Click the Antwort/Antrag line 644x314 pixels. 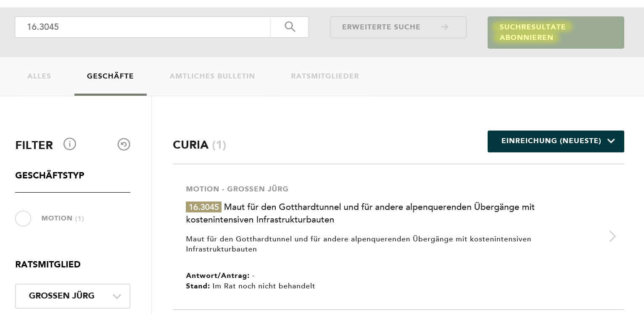220,276
